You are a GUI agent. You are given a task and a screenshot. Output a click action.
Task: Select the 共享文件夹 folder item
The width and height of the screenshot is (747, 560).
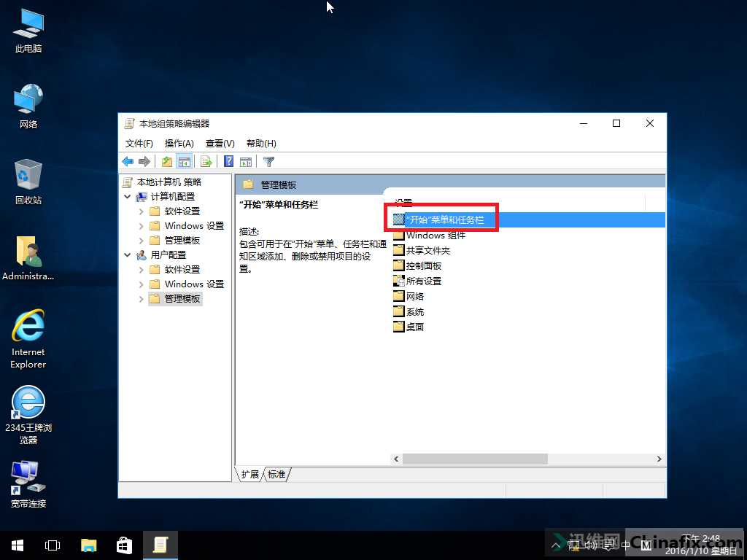coord(422,251)
